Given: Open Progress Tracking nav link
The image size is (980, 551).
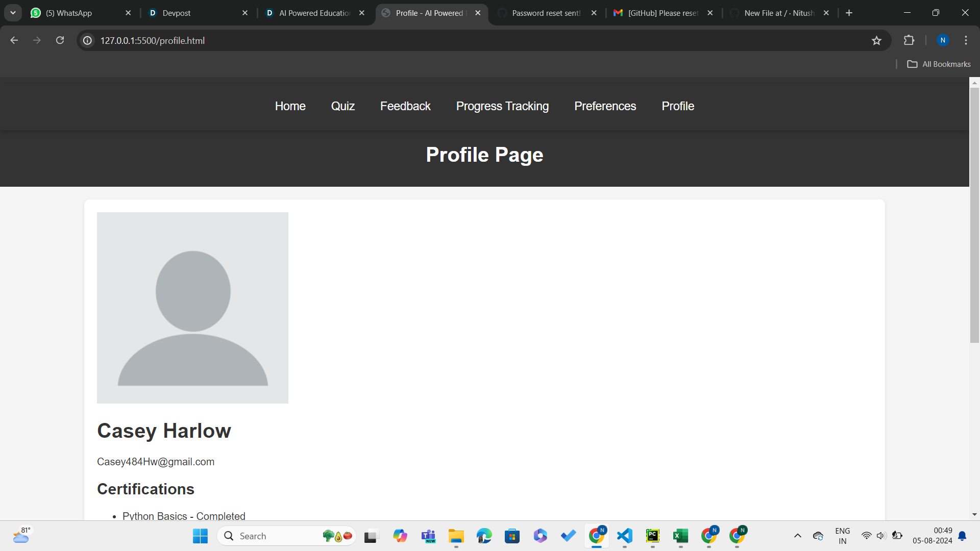Looking at the screenshot, I should point(502,106).
